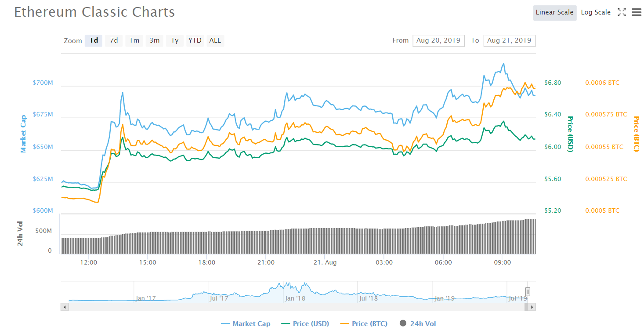Click the $675M axis label
This screenshot has height=330, width=644.
coord(43,115)
